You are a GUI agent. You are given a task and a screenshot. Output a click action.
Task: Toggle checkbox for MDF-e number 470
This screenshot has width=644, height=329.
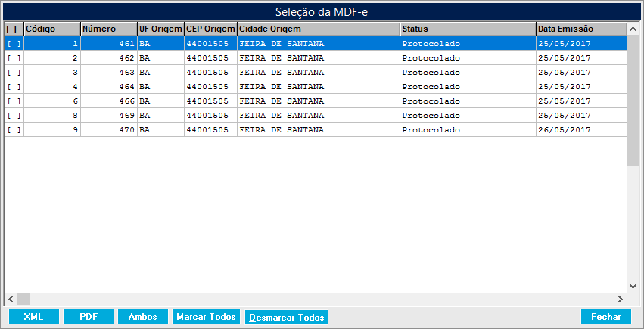[x=14, y=129]
